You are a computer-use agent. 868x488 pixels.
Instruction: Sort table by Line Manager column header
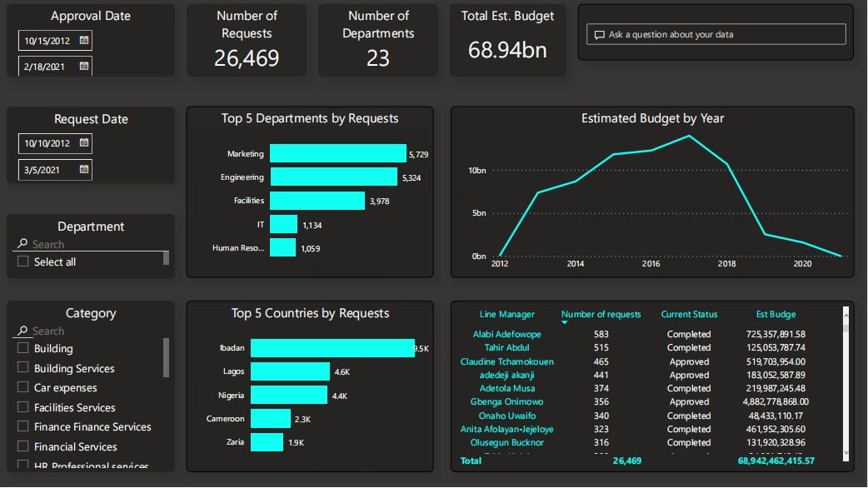[x=506, y=314]
